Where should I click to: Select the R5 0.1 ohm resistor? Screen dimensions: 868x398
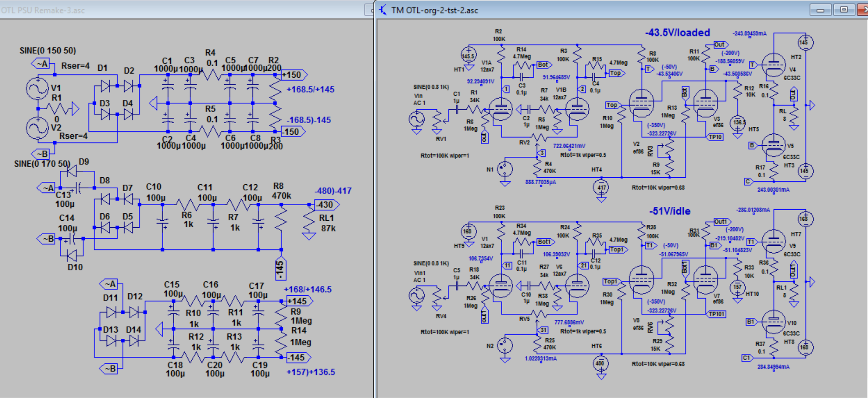(212, 131)
